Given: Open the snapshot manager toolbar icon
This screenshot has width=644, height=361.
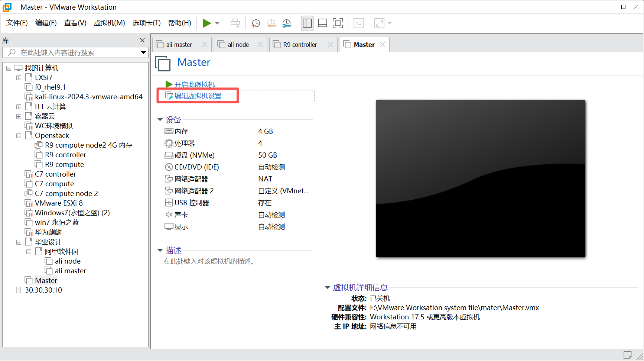Looking at the screenshot, I should tap(287, 23).
